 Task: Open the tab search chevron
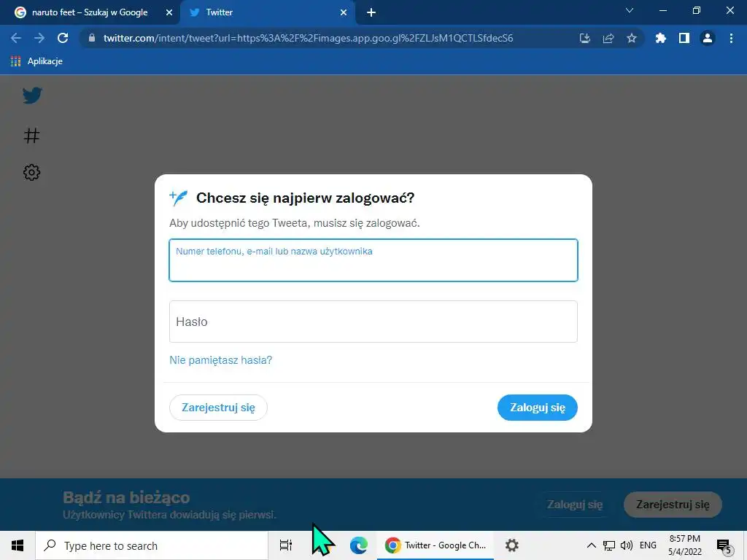[x=630, y=10]
